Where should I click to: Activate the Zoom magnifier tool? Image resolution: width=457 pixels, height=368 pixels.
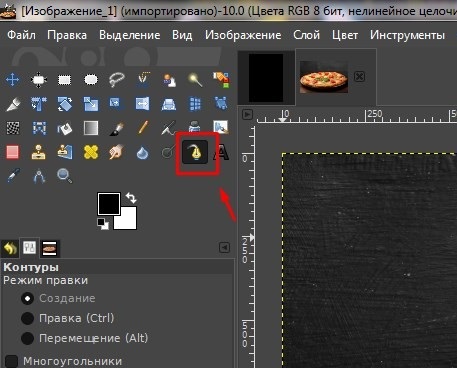[64, 176]
